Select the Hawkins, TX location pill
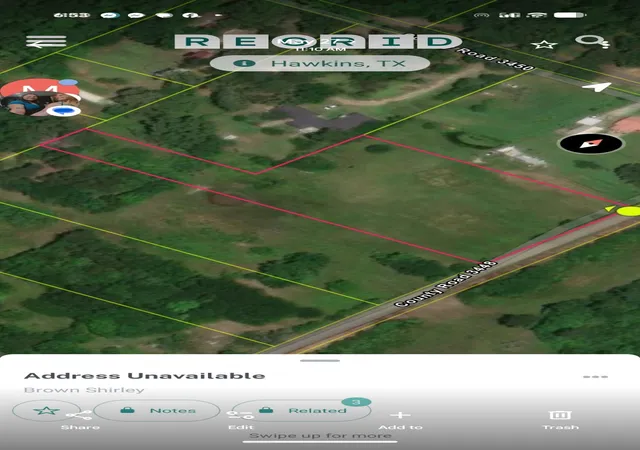This screenshot has width=640, height=450. 320,63
